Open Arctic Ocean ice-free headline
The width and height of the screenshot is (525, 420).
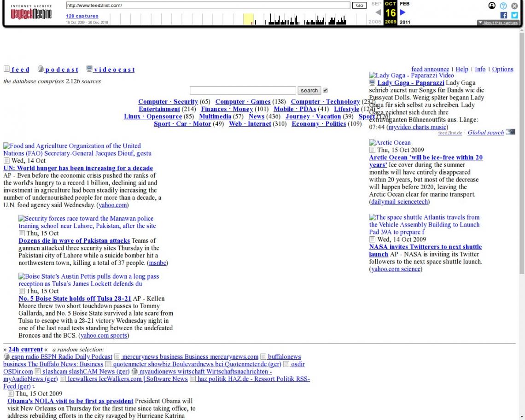point(426,161)
